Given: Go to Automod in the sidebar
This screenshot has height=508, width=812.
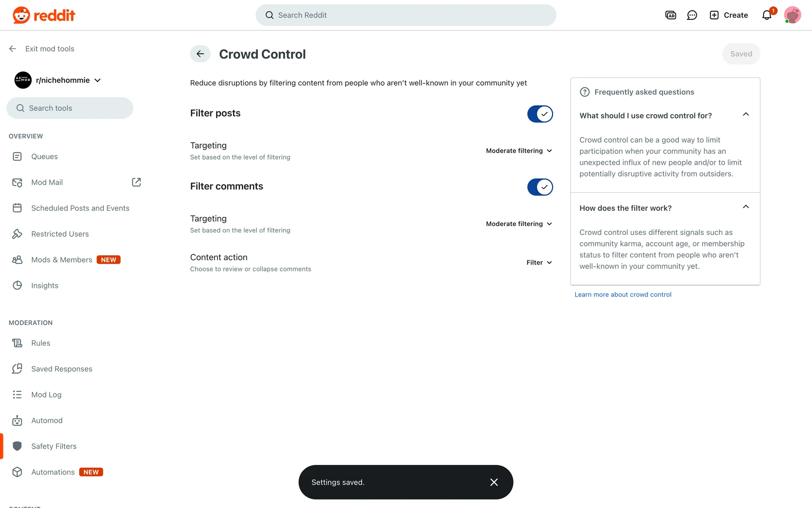Looking at the screenshot, I should (47, 420).
